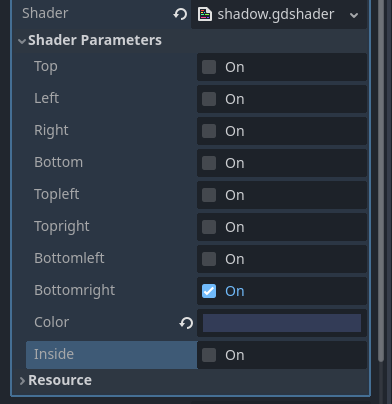Open the shadow.gdshader dropdown arrow
This screenshot has width=392, height=404.
point(354,15)
